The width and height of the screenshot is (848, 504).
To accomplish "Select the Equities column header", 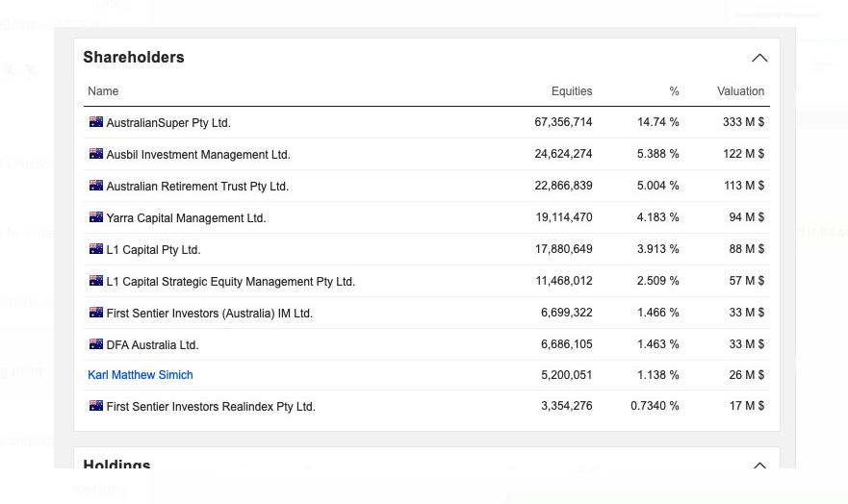I will click(572, 91).
